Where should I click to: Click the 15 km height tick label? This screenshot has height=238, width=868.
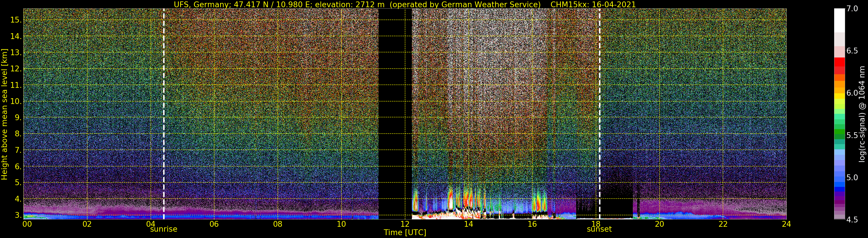tap(16, 20)
